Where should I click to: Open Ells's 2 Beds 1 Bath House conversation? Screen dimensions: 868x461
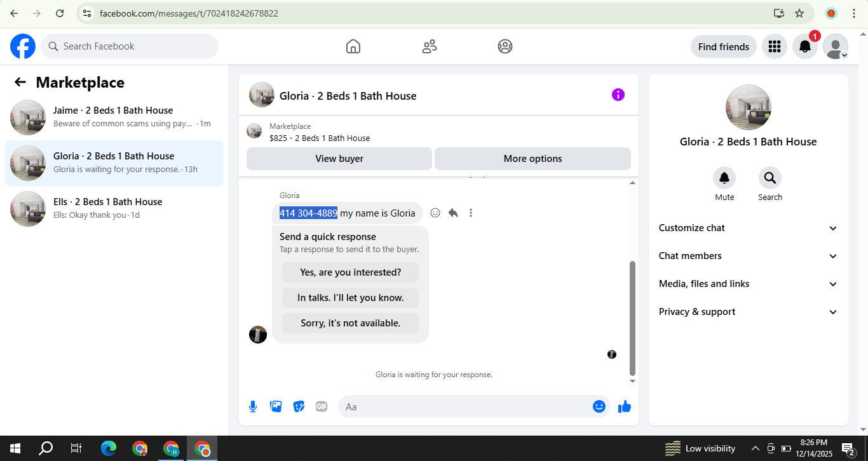[x=114, y=209]
